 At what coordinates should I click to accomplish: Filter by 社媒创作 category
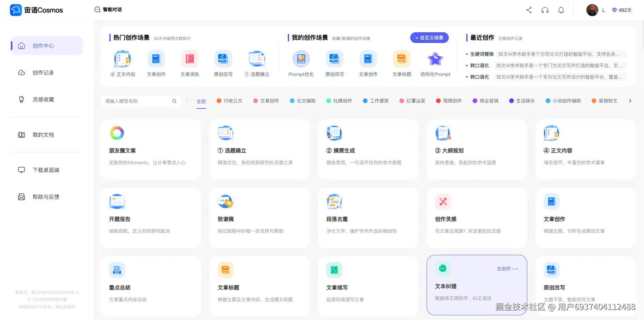click(x=339, y=101)
